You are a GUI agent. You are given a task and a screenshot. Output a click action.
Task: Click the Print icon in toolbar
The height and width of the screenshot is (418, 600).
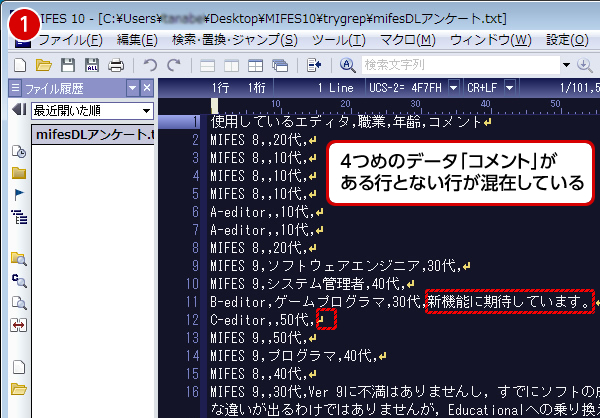pyautogui.click(x=116, y=65)
